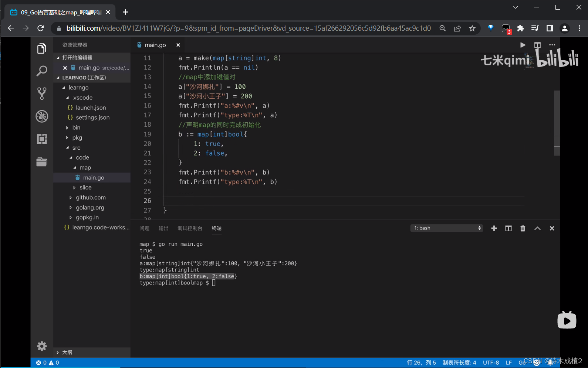
Task: Open the Manage gear icon
Action: [42, 346]
